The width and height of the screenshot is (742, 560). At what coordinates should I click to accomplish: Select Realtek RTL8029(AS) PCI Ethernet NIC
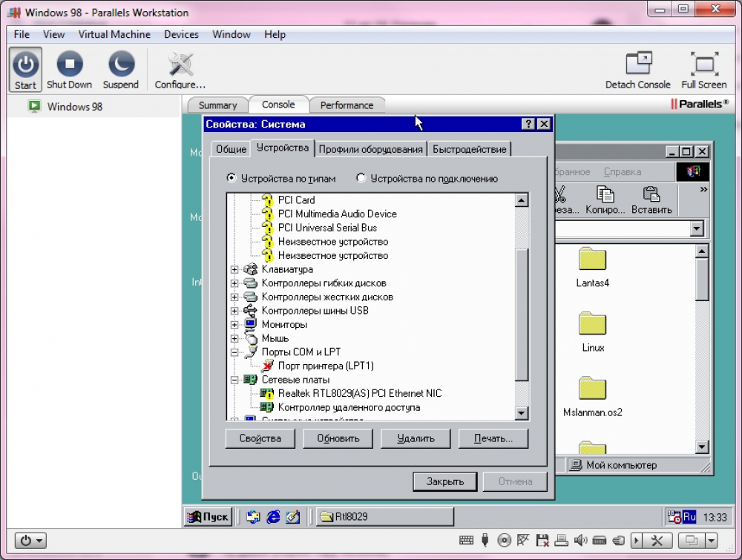(360, 394)
